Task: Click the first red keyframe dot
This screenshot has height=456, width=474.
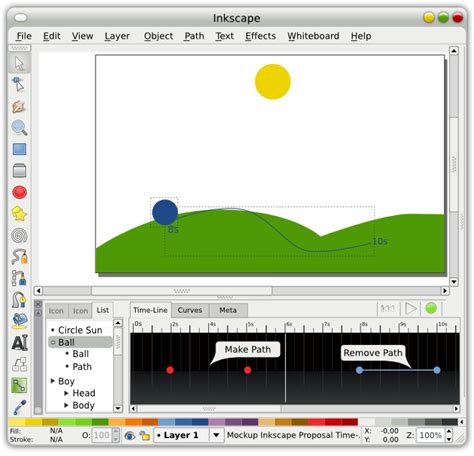Action: point(170,370)
